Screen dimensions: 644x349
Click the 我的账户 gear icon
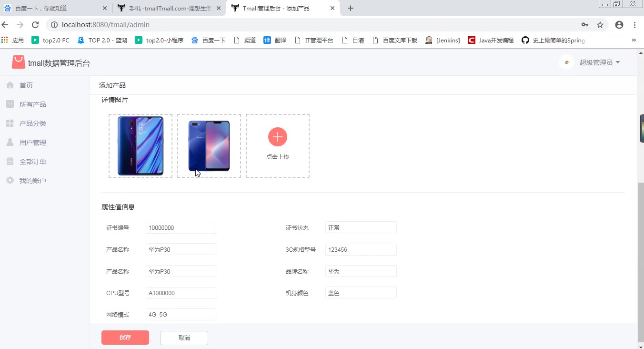[x=10, y=180]
